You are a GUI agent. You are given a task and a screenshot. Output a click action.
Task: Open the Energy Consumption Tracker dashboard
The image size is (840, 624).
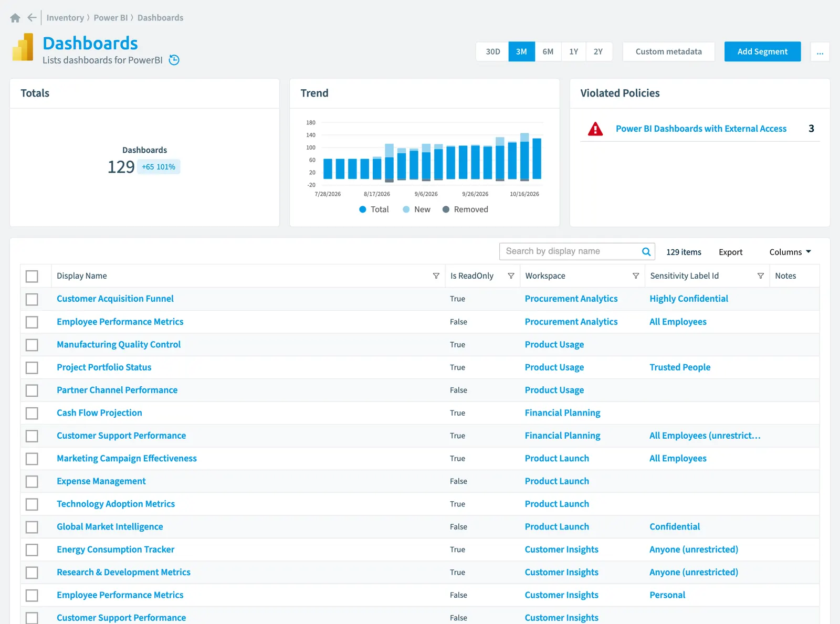coord(115,549)
